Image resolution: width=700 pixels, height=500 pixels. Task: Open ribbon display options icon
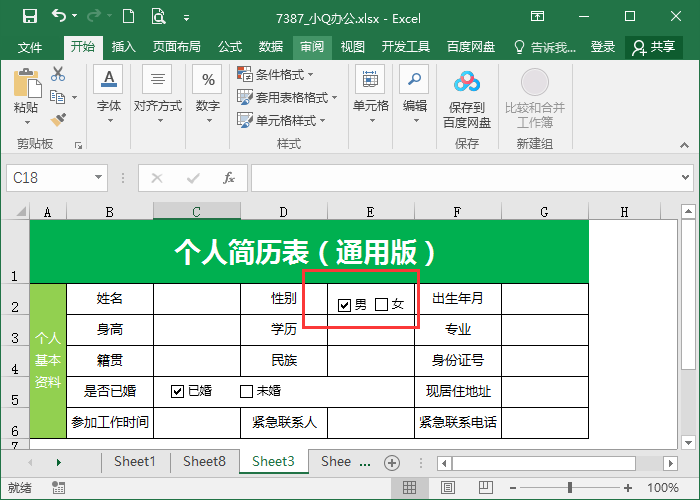click(x=538, y=17)
